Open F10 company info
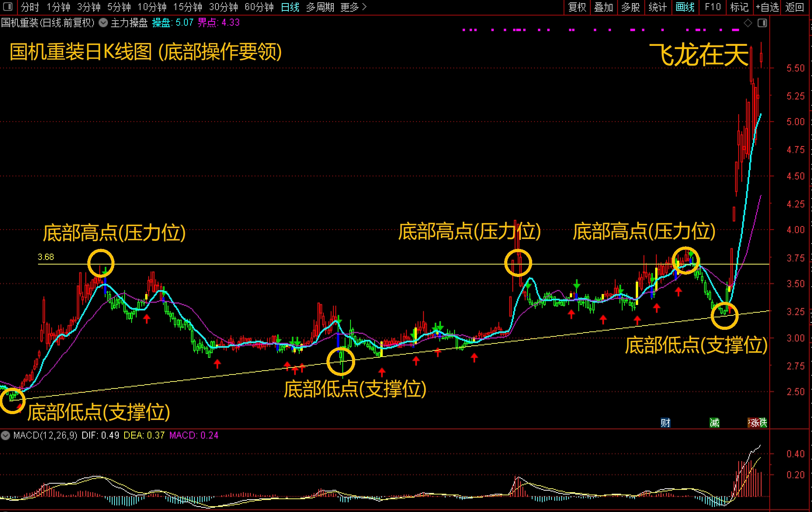The width and height of the screenshot is (812, 512). 713,7
